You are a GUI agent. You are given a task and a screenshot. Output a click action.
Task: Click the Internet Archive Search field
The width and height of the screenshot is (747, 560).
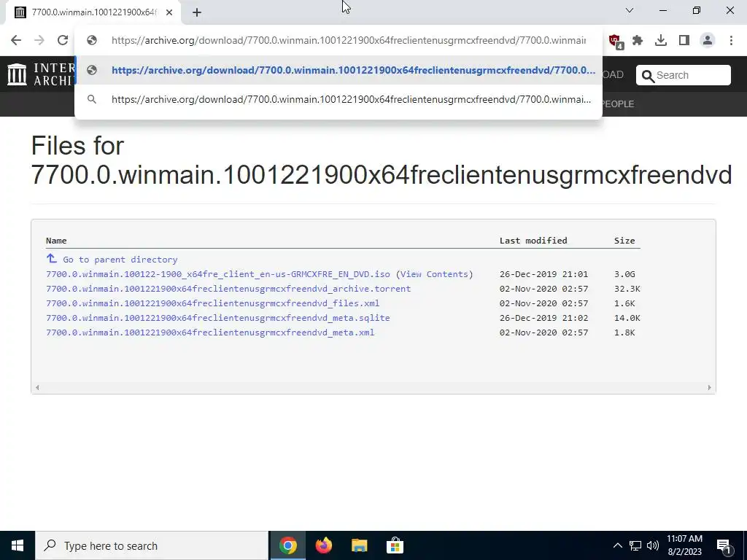point(683,75)
